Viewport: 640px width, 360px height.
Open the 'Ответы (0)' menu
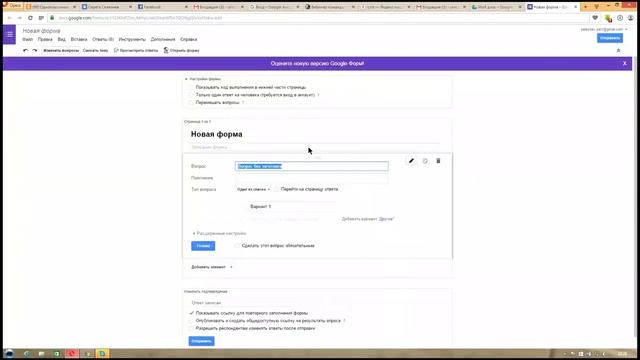(x=103, y=39)
